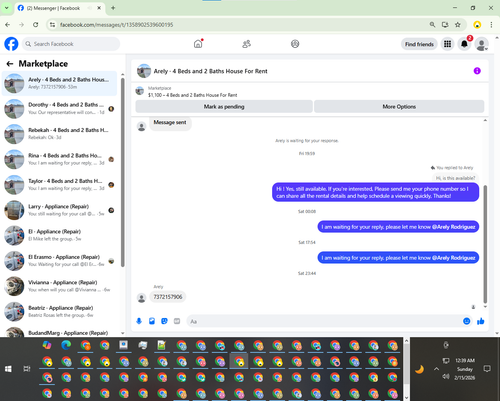The height and width of the screenshot is (401, 500).
Task: Open Microsoft Edge from taskbar
Action: pos(66,345)
